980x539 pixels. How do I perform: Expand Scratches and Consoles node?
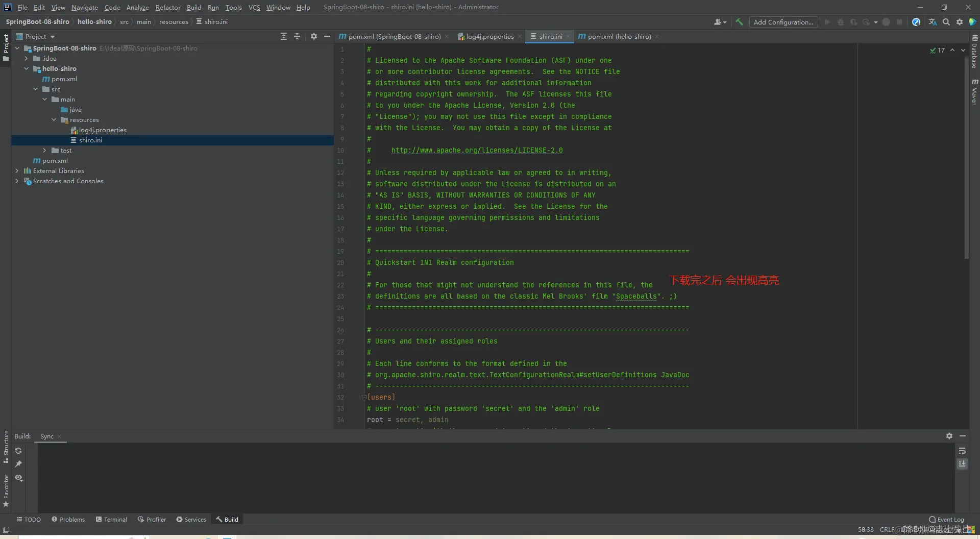click(17, 181)
